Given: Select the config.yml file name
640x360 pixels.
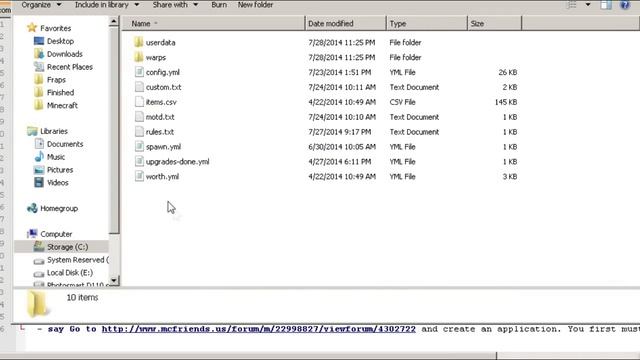Looking at the screenshot, I should tap(162, 72).
